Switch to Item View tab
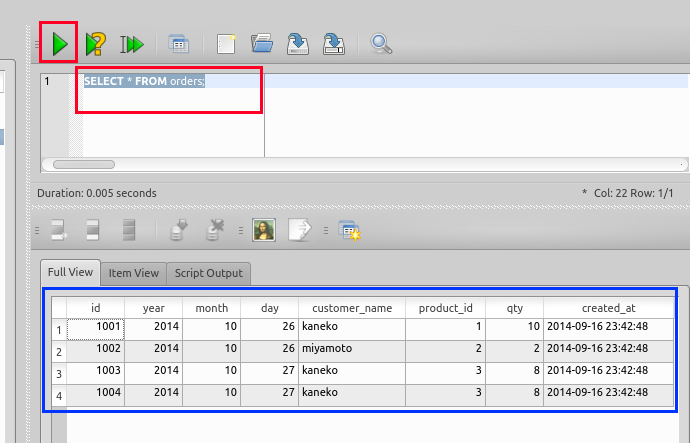This screenshot has width=690, height=443. click(x=134, y=273)
